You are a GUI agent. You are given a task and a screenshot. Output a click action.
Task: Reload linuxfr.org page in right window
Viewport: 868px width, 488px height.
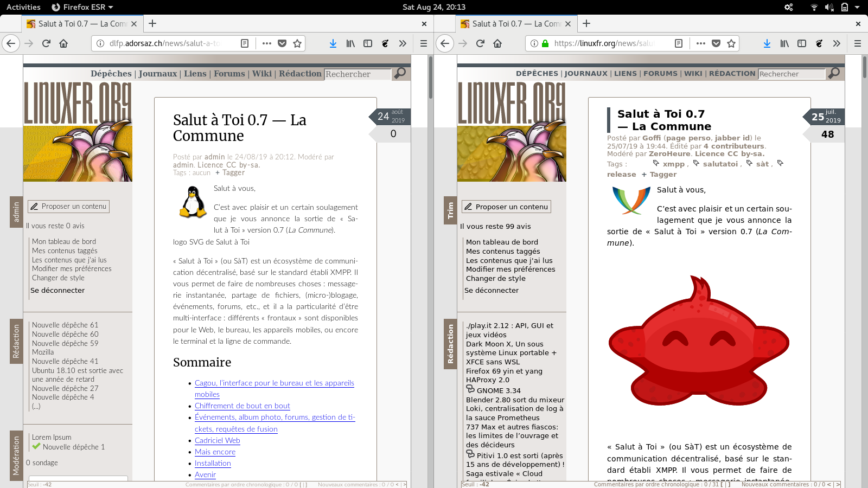click(480, 43)
